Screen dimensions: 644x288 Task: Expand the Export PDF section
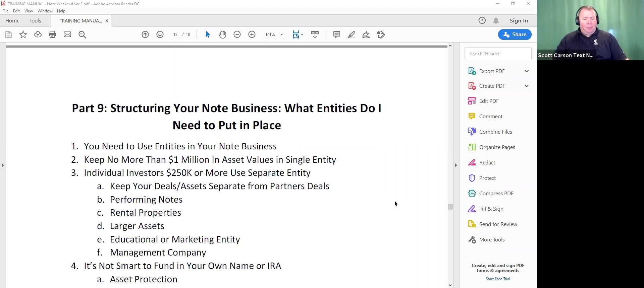coord(527,71)
